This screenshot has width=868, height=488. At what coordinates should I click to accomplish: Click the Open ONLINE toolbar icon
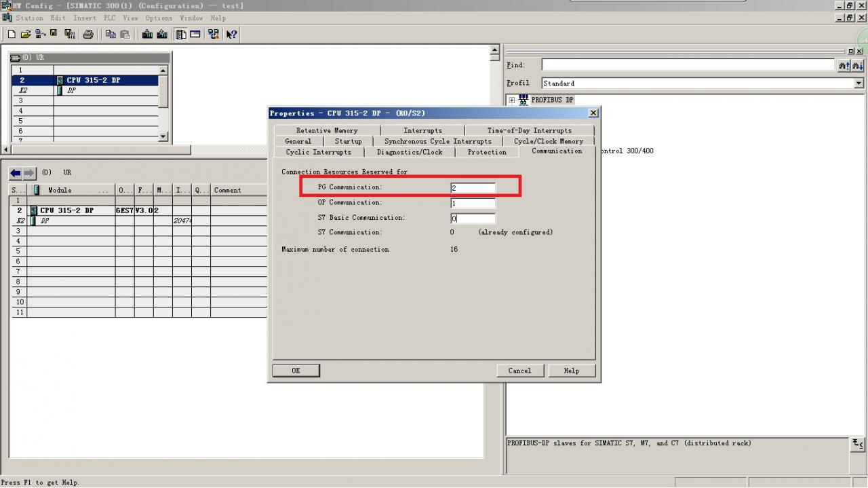point(40,34)
